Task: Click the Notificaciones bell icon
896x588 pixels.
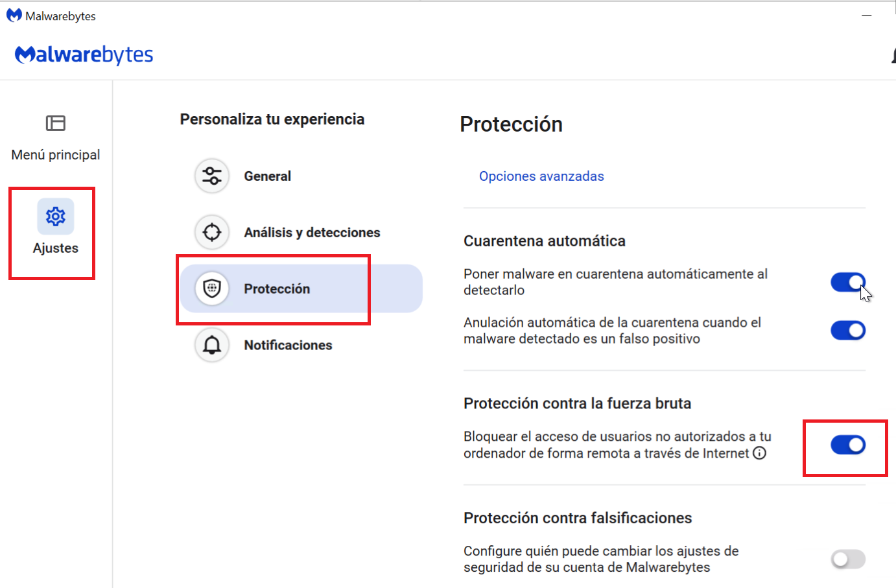Action: 212,345
